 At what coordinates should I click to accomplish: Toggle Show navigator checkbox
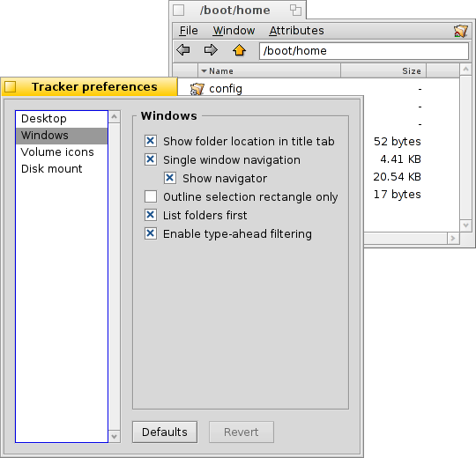(x=170, y=178)
